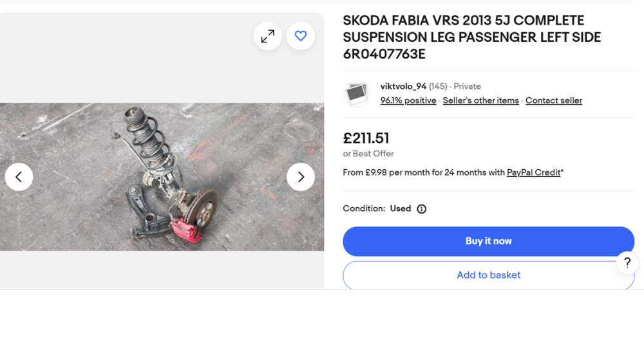This screenshot has width=644, height=357.
Task: Open the 96.1% positive feedback link
Action: (x=408, y=100)
